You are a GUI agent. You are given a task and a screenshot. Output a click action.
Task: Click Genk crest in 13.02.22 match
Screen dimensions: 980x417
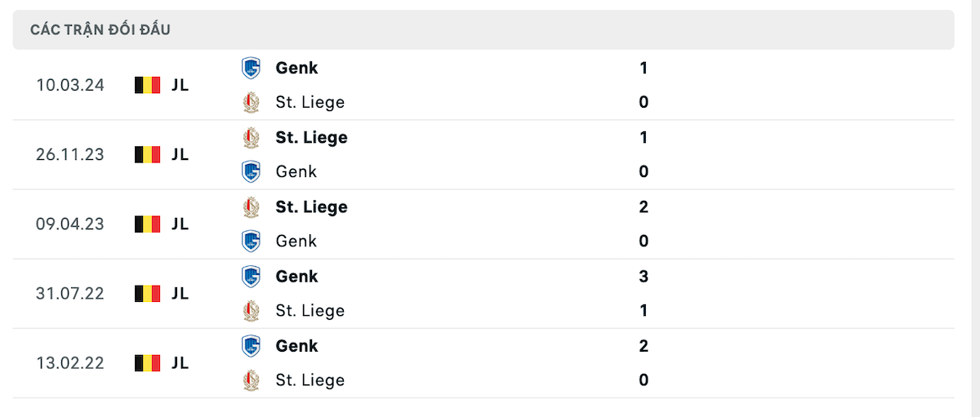(251, 345)
